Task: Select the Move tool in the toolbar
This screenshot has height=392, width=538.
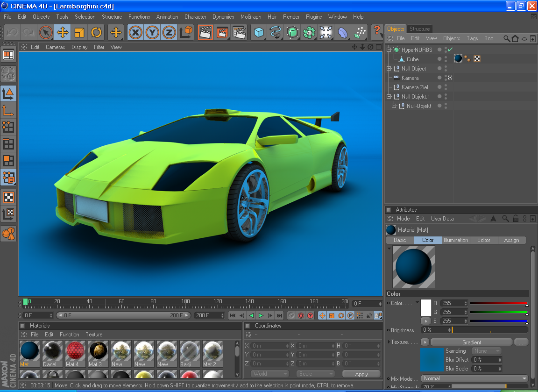Action: pos(63,32)
